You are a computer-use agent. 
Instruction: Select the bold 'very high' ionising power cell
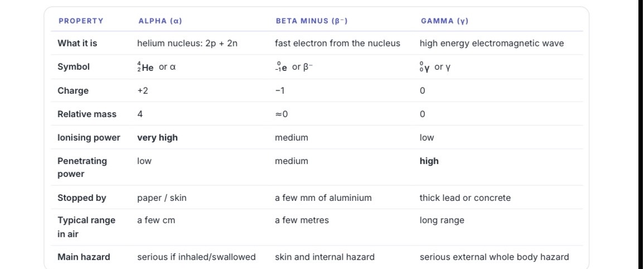point(157,138)
